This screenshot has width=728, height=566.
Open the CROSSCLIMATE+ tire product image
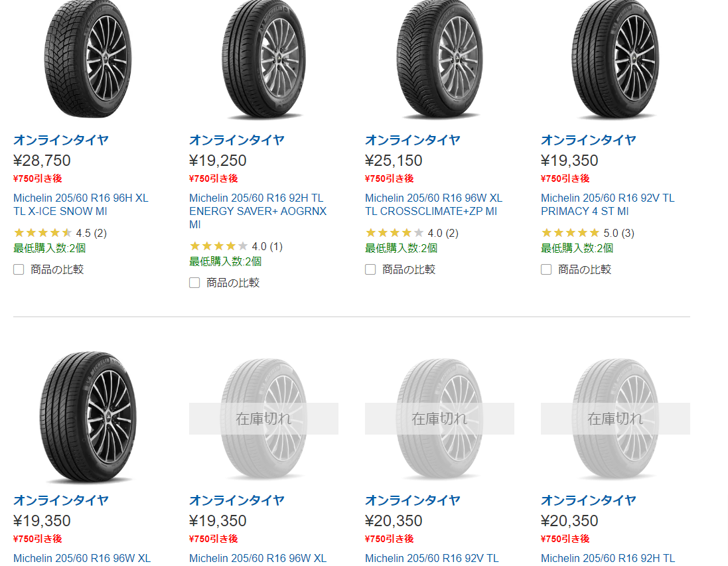point(438,60)
